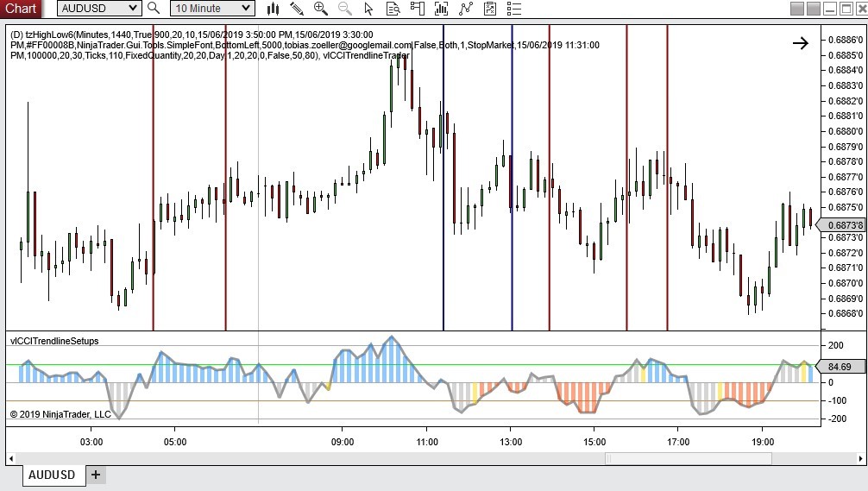Image resolution: width=868 pixels, height=491 pixels.
Task: Click the -200 level on indicator axis
Action: point(837,419)
